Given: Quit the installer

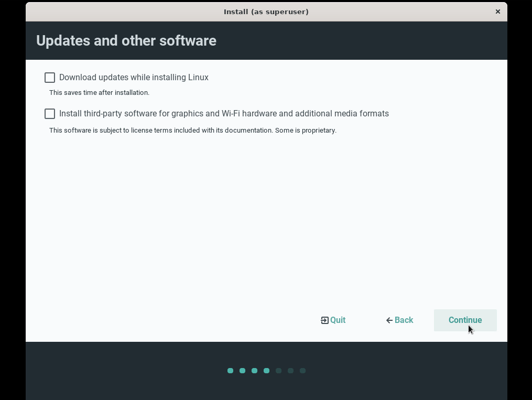Looking at the screenshot, I should [x=333, y=320].
